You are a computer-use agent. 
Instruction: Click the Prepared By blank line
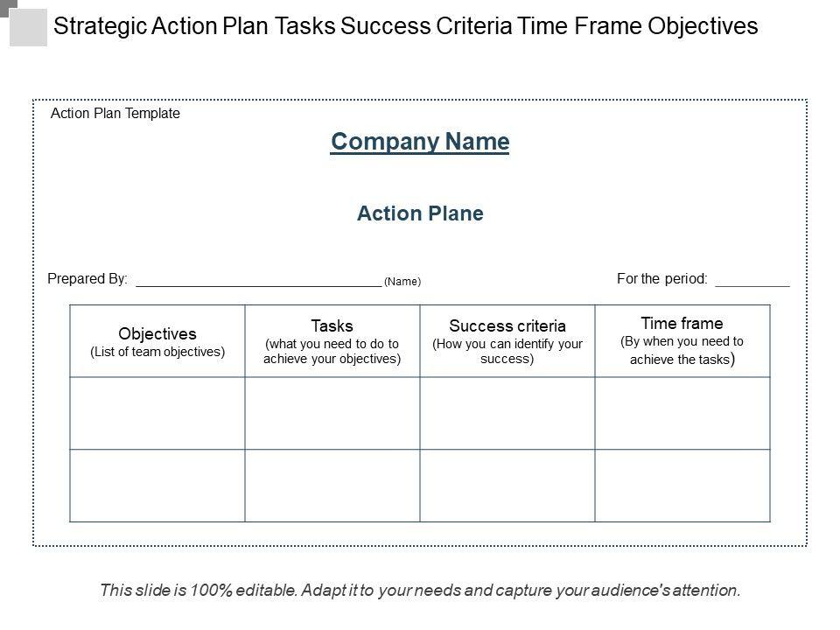(x=258, y=281)
